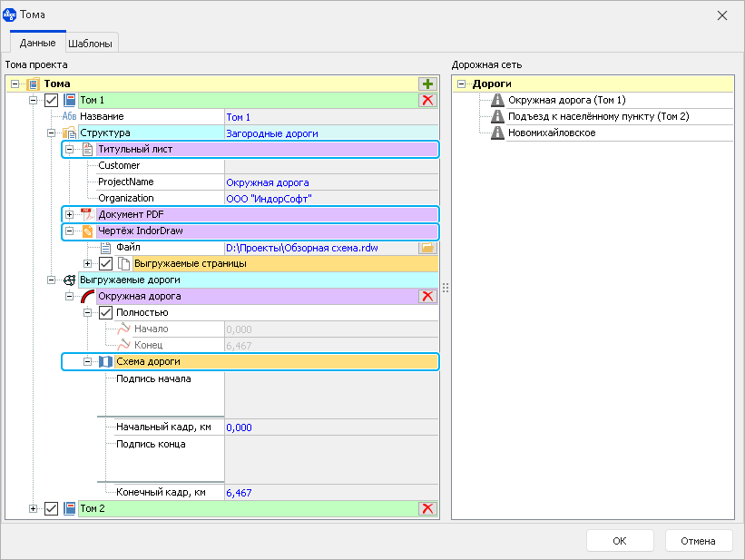Collapse the Окружная дорога node
Screen dimensions: 745x560
click(69, 296)
